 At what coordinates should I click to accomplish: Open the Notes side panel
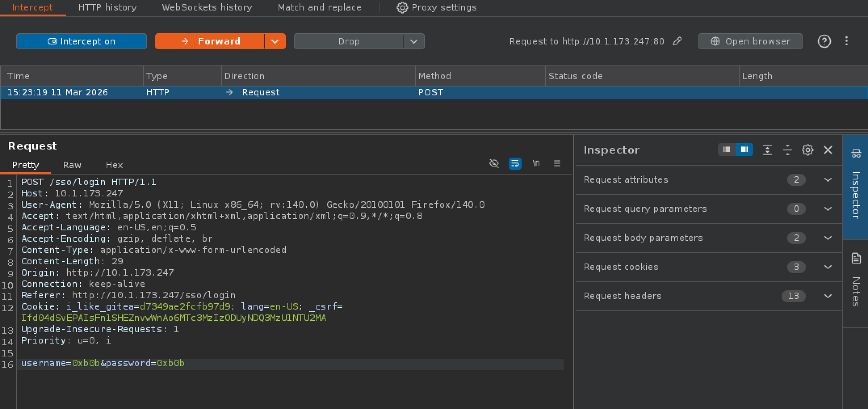[855, 283]
